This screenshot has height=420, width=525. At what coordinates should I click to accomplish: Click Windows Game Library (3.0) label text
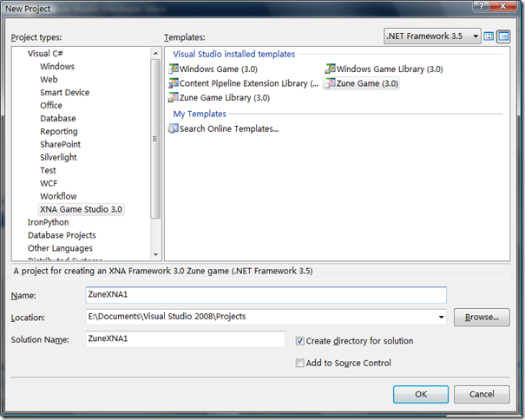pyautogui.click(x=390, y=69)
